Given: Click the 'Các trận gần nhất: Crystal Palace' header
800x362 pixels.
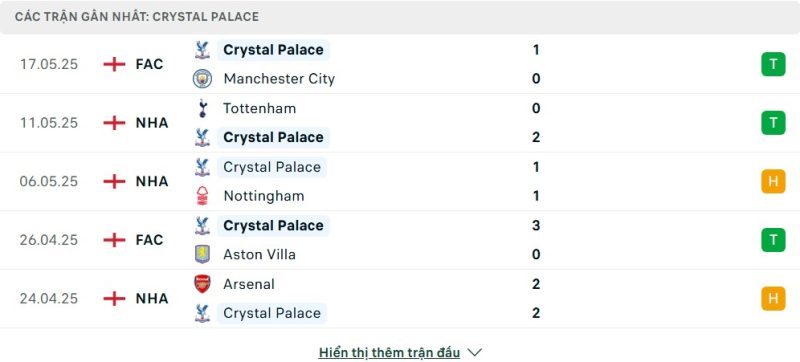Looking at the screenshot, I should [x=137, y=17].
